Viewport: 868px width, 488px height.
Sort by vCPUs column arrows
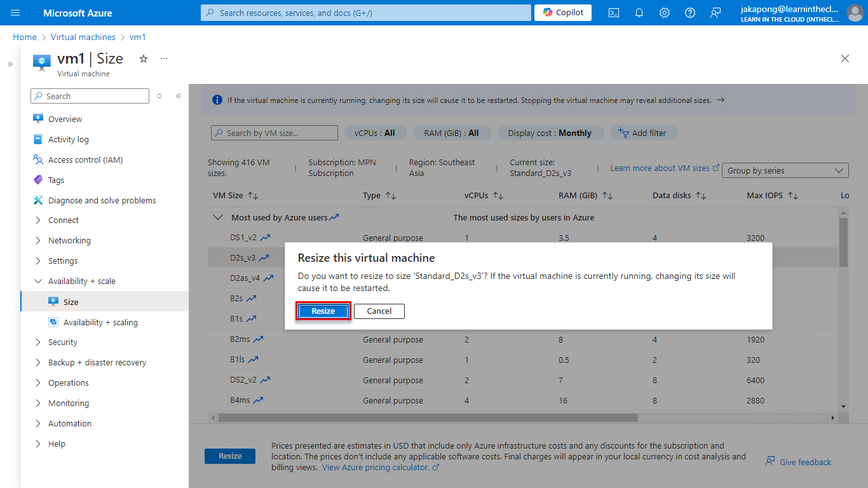point(498,196)
